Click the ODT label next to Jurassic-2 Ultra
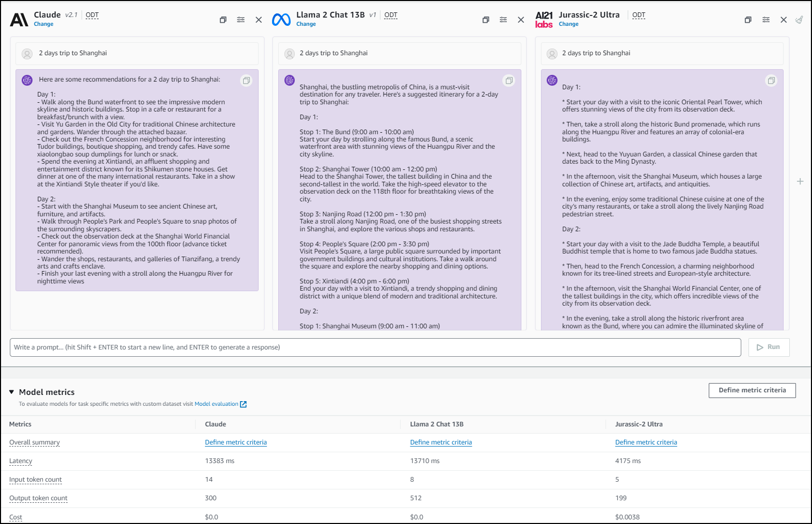The image size is (812, 524). click(x=639, y=15)
